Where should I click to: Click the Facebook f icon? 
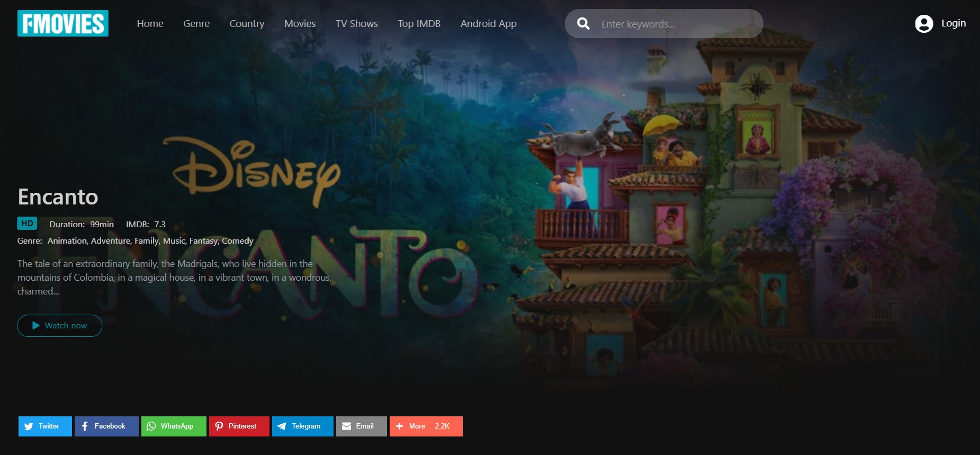pos(85,426)
